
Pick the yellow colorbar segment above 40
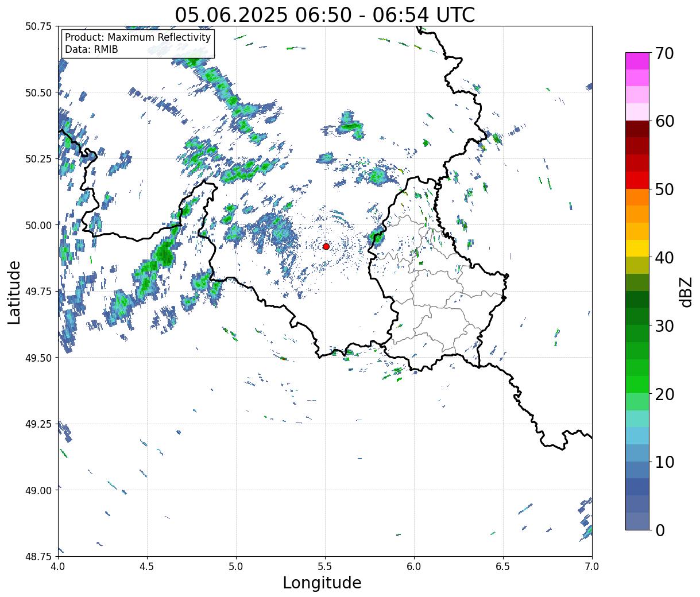[x=637, y=248]
